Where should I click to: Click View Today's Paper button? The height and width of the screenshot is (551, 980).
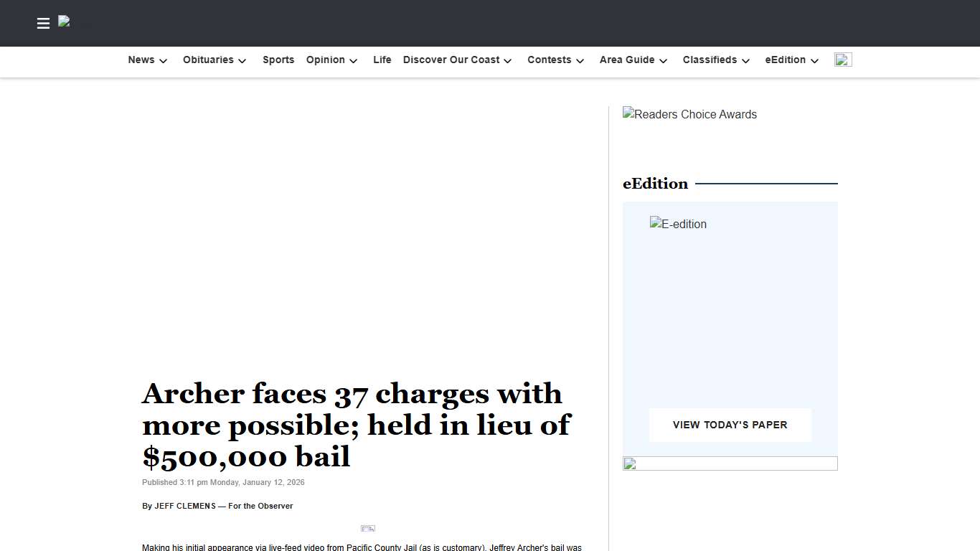(730, 425)
